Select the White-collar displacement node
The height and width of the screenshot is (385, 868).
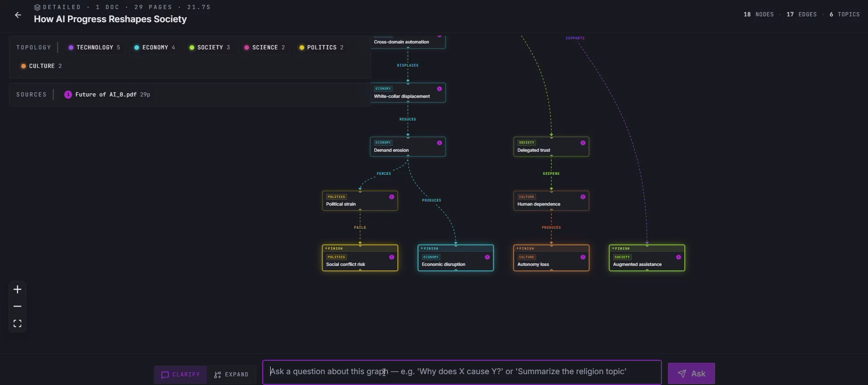coord(408,93)
